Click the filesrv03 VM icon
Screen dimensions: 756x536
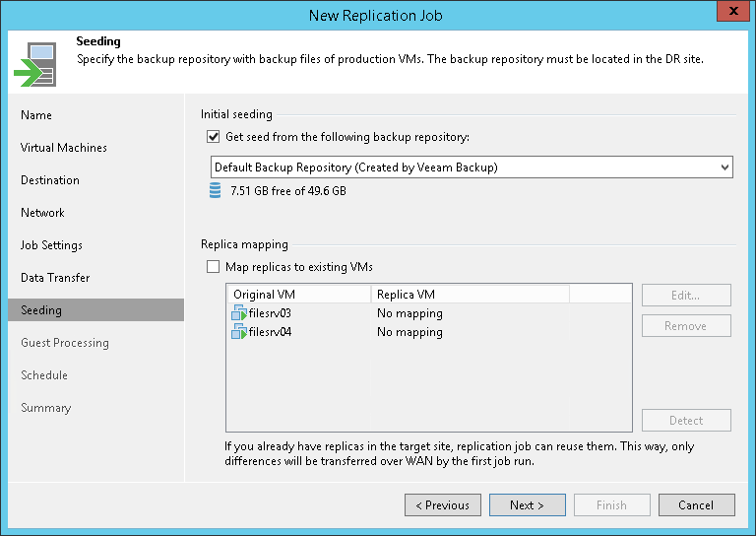click(239, 313)
